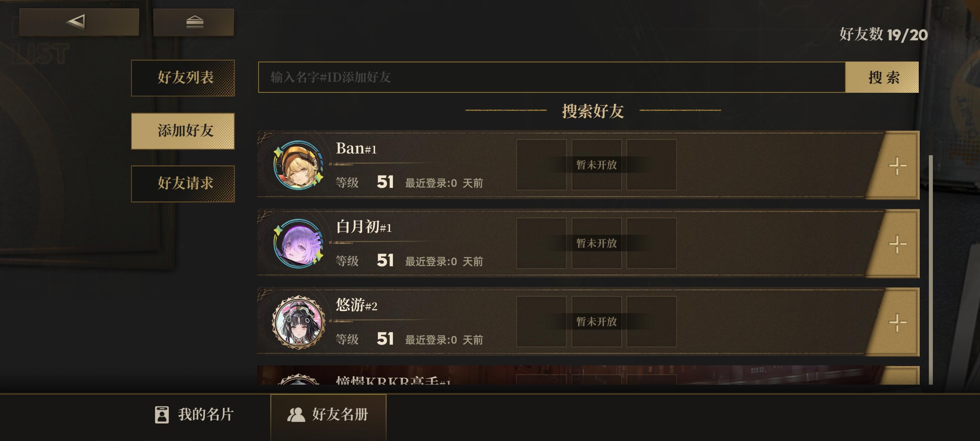Add 白月初#1 with the plus icon

(897, 244)
